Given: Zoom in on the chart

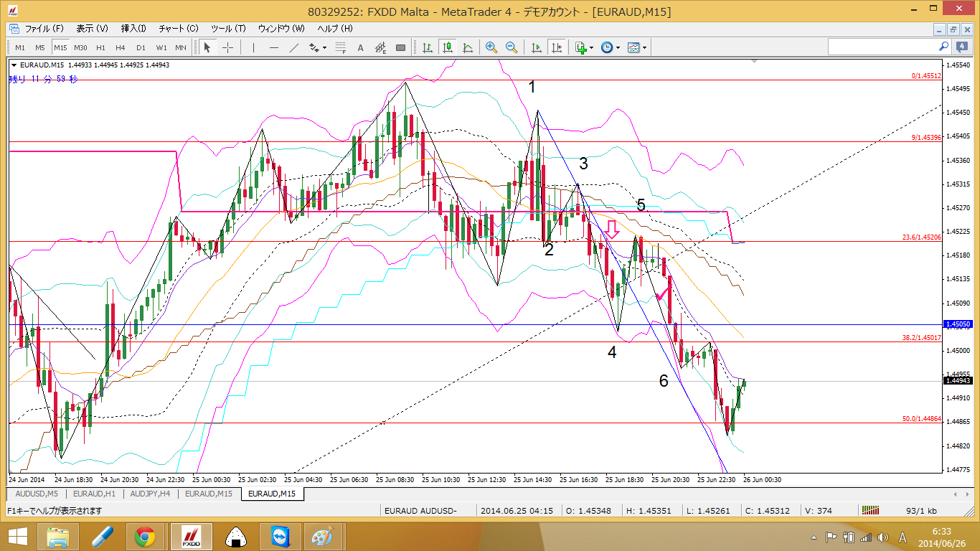Looking at the screenshot, I should click(491, 47).
